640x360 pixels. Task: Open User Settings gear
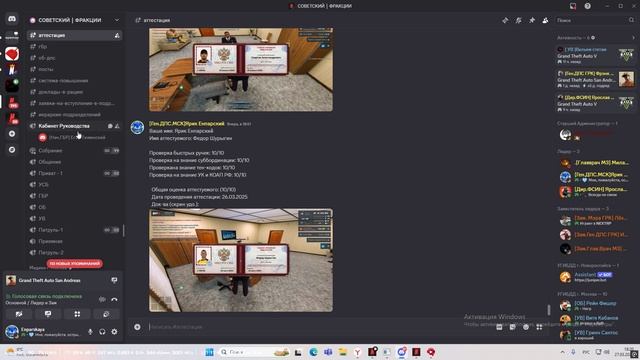[114, 332]
